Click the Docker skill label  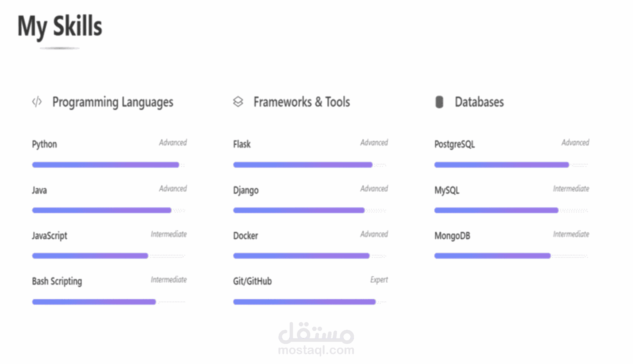tap(245, 236)
